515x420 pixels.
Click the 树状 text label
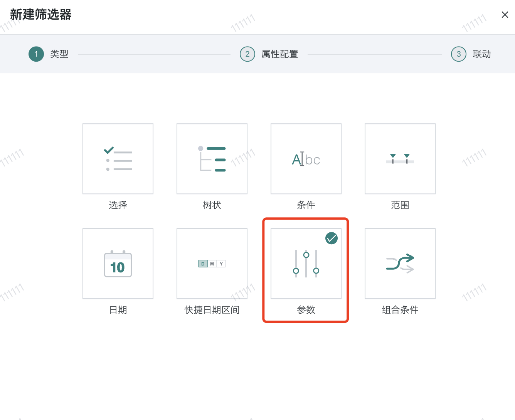coord(212,205)
